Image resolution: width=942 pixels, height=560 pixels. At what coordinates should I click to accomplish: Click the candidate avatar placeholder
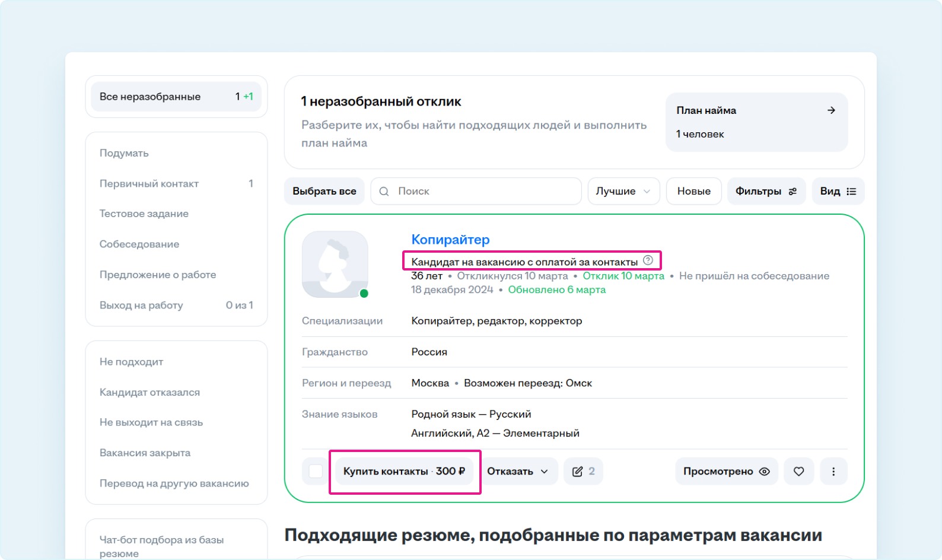pos(335,265)
